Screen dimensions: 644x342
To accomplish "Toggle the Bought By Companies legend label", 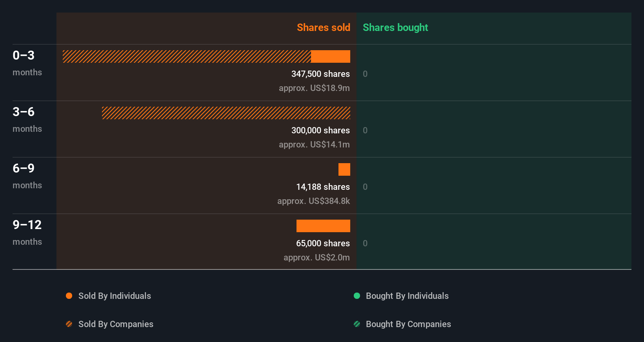I will [x=408, y=324].
